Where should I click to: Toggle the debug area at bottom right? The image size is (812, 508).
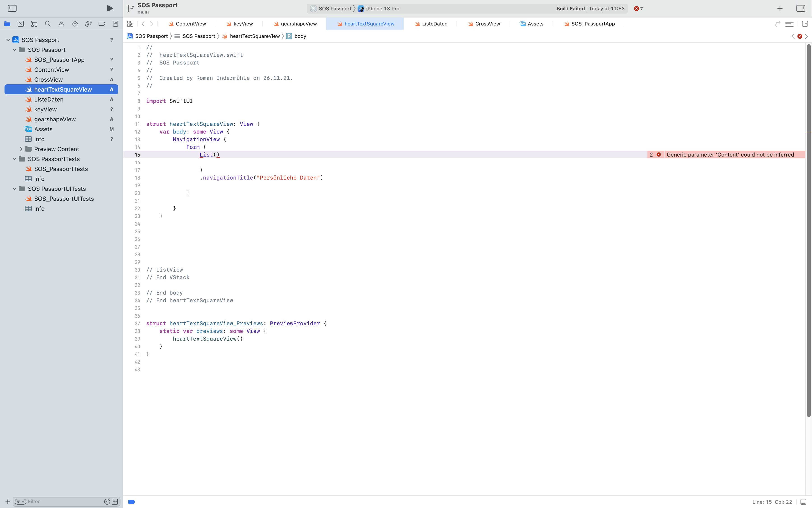[x=803, y=502]
